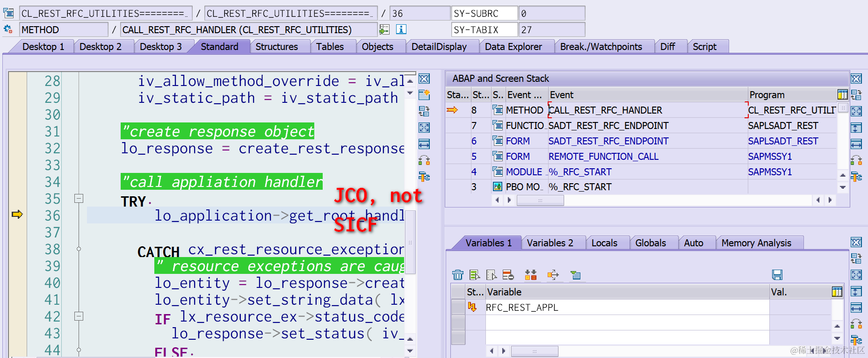Click the MODULE event type in the stack
868x358 pixels.
(x=524, y=172)
